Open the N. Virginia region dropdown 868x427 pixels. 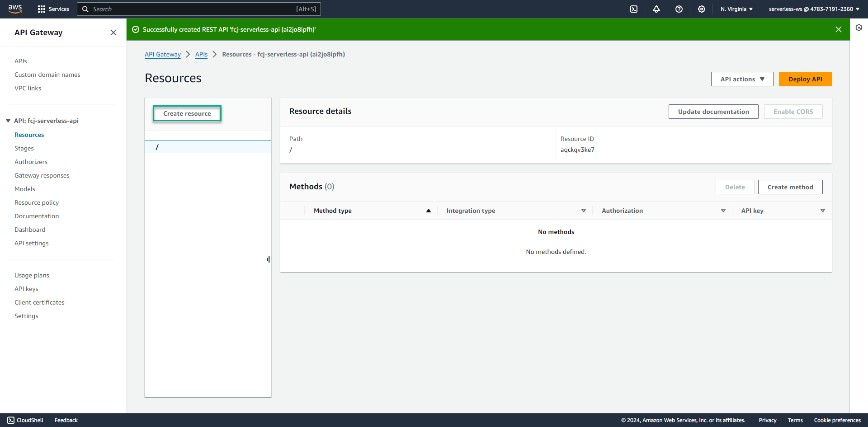click(x=736, y=9)
